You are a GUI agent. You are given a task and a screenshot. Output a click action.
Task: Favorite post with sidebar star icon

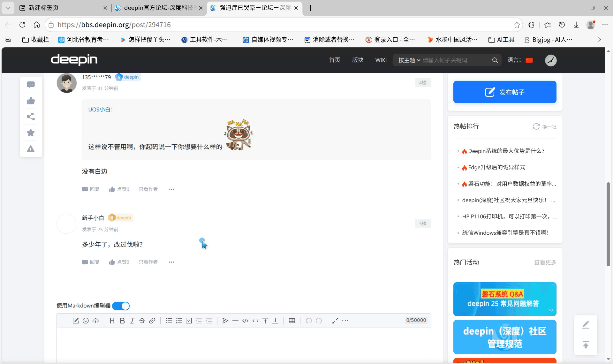[31, 133]
